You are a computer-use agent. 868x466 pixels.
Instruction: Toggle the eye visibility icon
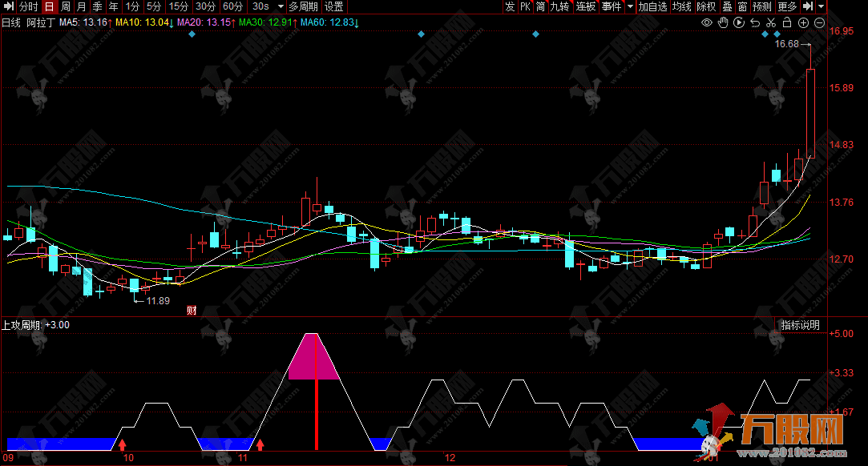coord(707,22)
